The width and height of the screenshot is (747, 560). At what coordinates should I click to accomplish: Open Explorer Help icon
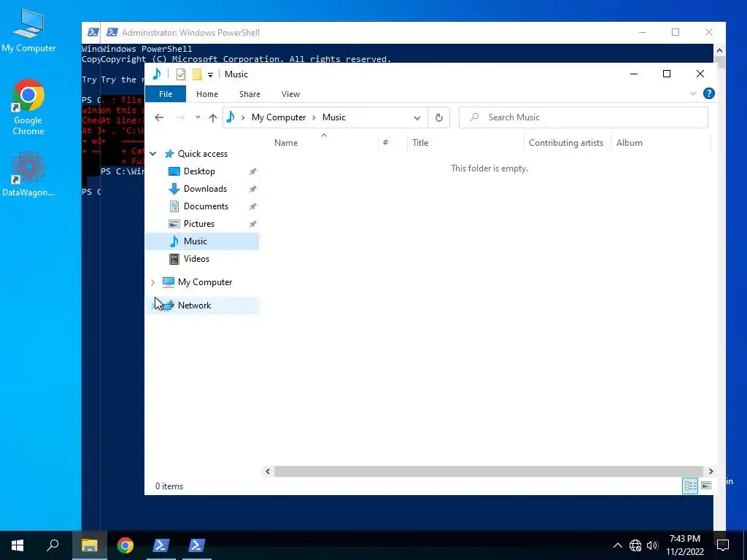coord(709,93)
